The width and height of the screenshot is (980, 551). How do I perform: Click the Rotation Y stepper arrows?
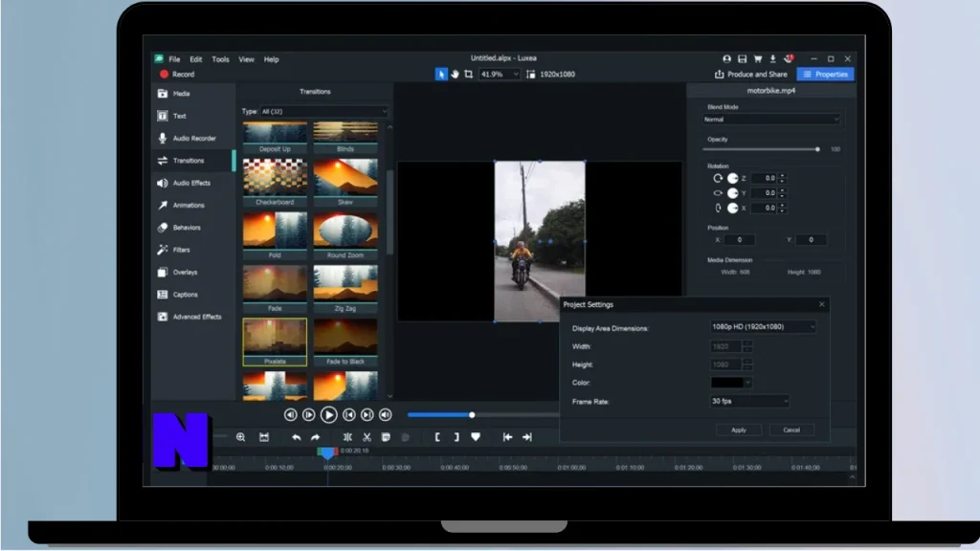click(783, 193)
